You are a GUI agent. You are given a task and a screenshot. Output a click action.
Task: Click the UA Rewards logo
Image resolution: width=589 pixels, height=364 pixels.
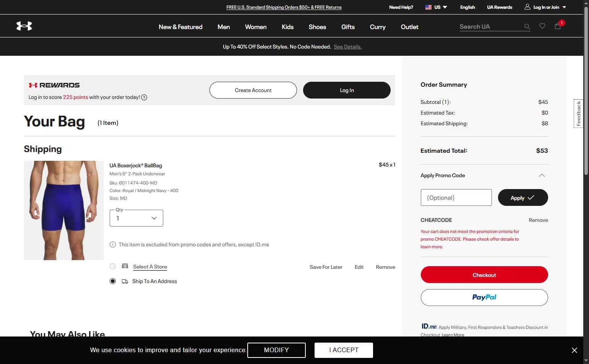pos(54,85)
